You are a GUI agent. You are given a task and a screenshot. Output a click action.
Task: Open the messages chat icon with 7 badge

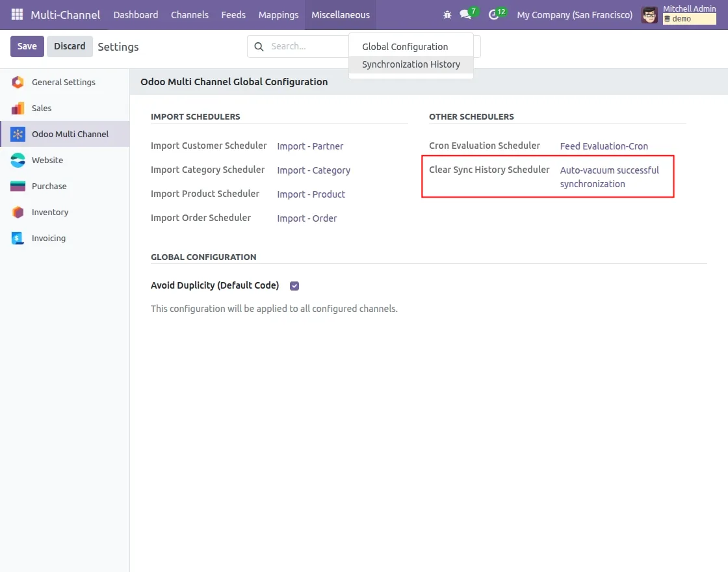click(465, 14)
